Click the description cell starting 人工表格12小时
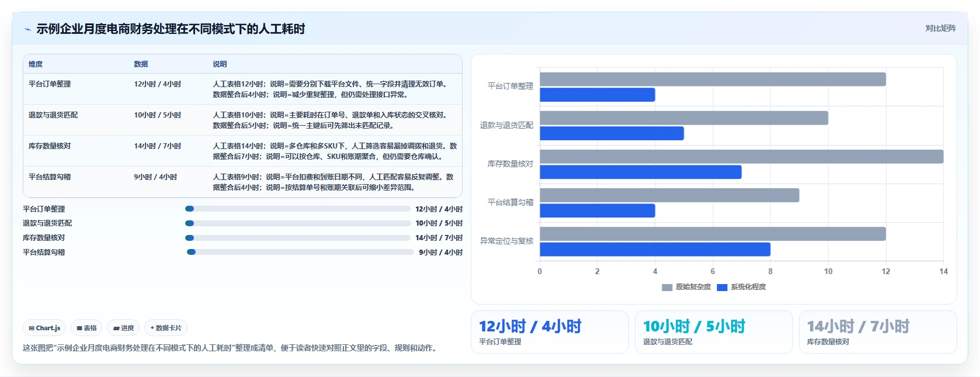Image resolution: width=980 pixels, height=377 pixels. coord(332,89)
